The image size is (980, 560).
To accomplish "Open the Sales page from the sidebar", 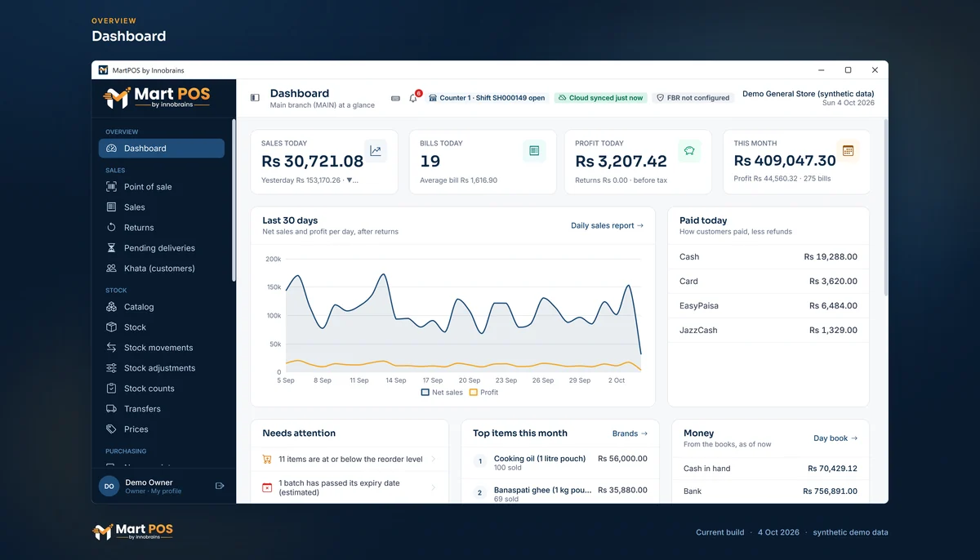I will pyautogui.click(x=162, y=207).
